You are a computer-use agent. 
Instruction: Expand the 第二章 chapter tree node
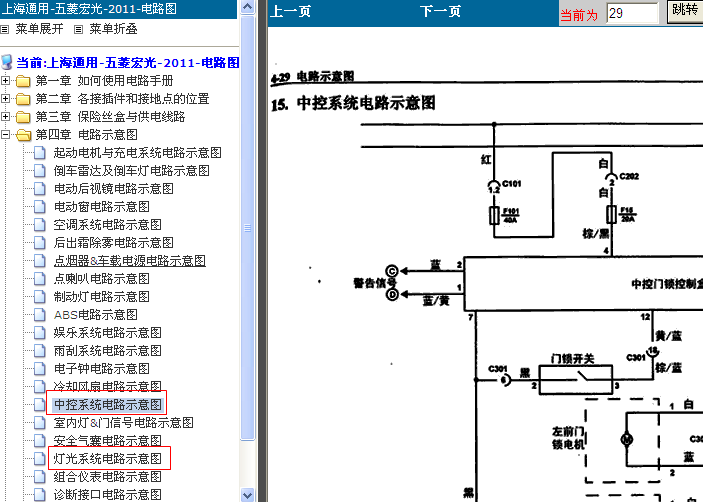tap(5, 99)
